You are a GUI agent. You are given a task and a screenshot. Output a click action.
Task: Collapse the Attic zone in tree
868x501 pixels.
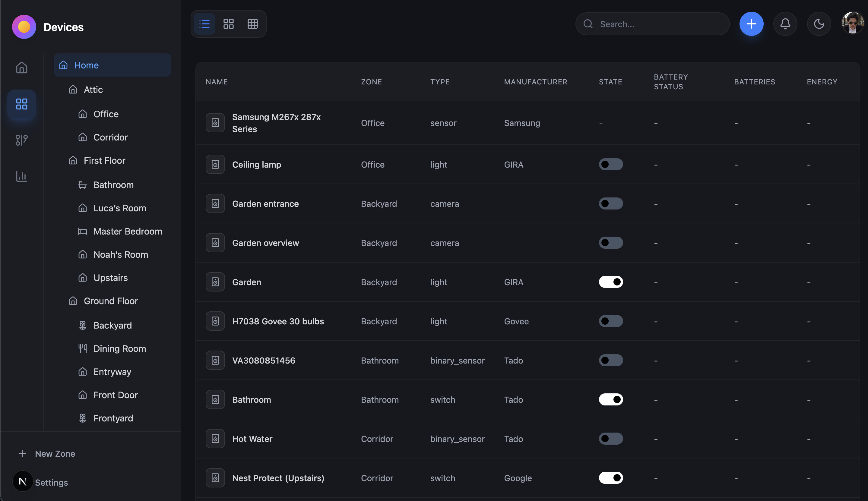(93, 90)
